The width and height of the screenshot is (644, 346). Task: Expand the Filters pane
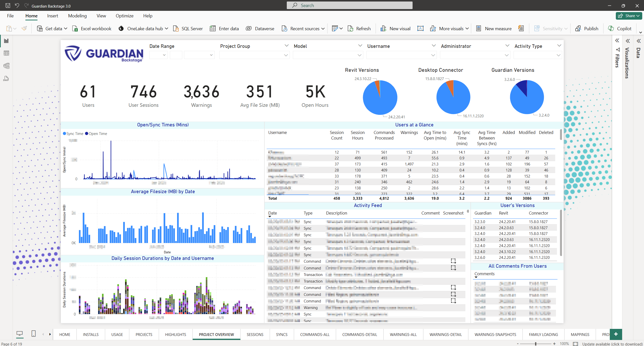(617, 41)
